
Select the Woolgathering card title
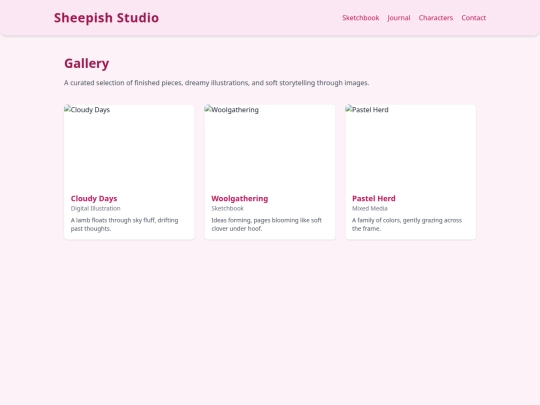tap(240, 198)
